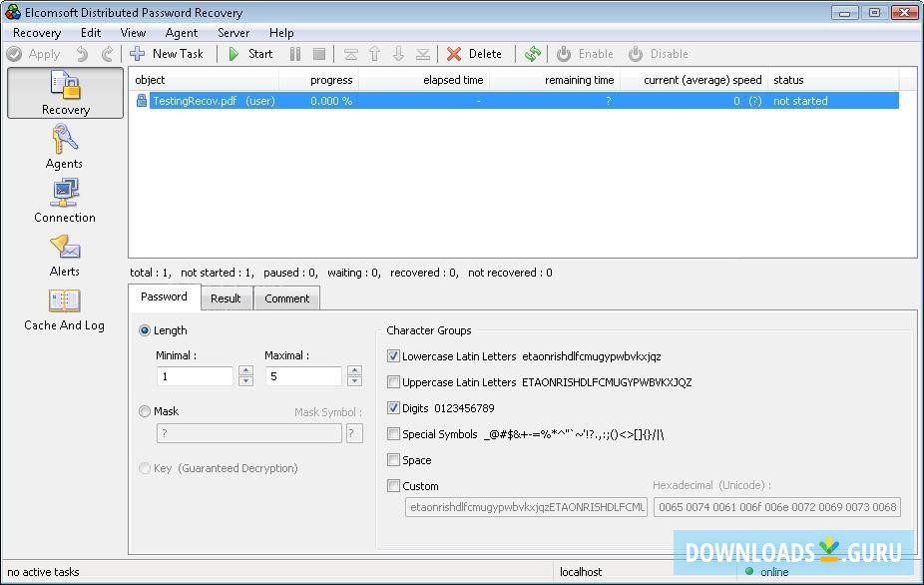Screen dimensions: 924x585
Task: Open the Server menu
Action: pos(233,33)
